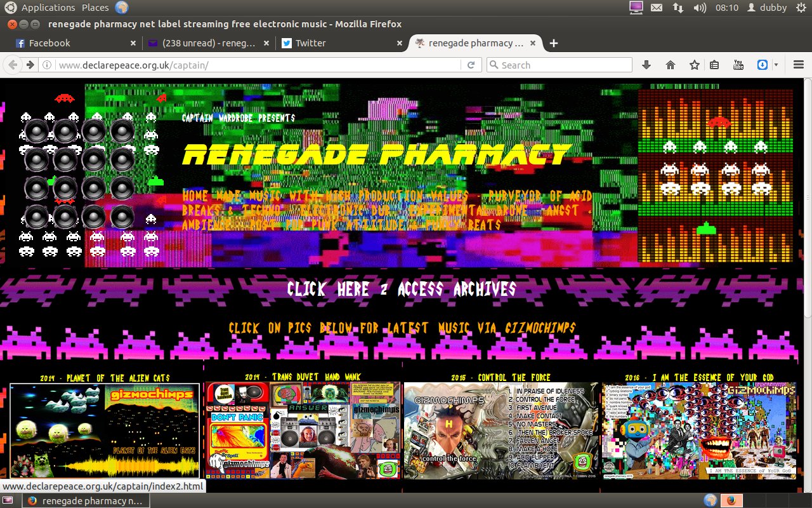Image resolution: width=812 pixels, height=508 pixels.
Task: Open the Downloads arrow in toolbar
Action: [x=646, y=65]
